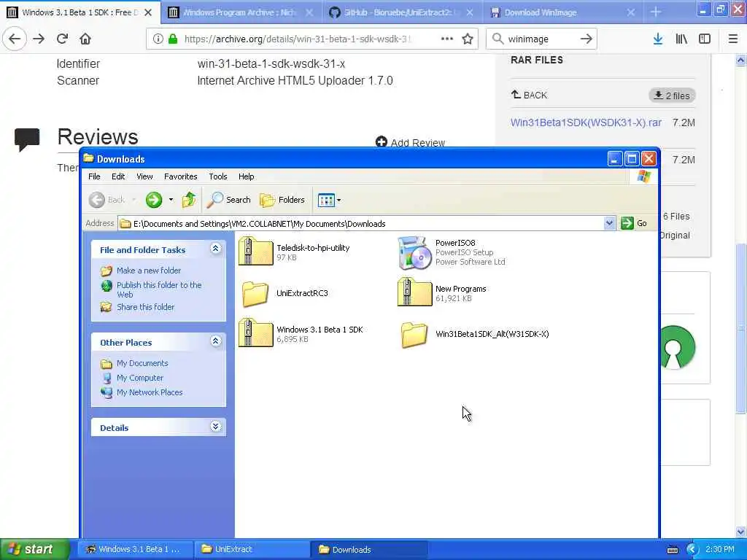Go forward in Firefox browser
The image size is (747, 560).
(x=39, y=39)
